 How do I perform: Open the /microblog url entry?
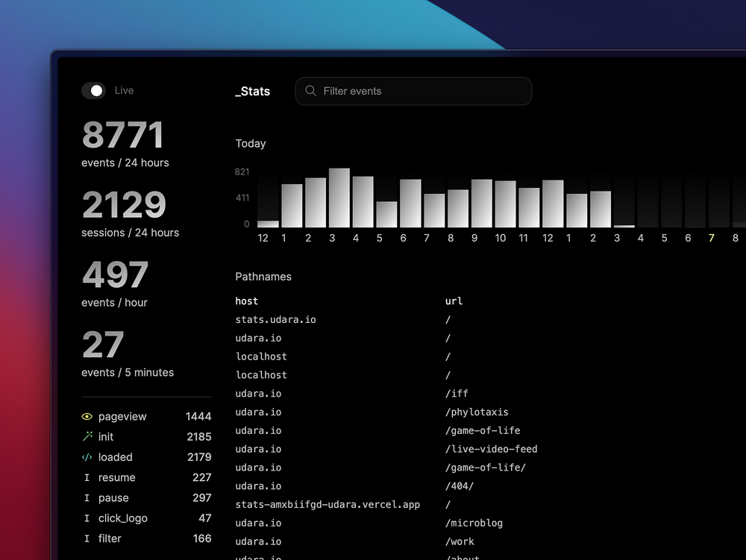pyautogui.click(x=474, y=523)
